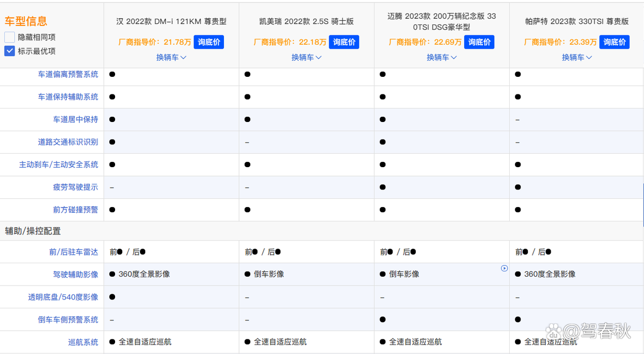Viewport: 644px width, 354px height.
Task: Select the 巡航系统 row label
Action: [83, 342]
